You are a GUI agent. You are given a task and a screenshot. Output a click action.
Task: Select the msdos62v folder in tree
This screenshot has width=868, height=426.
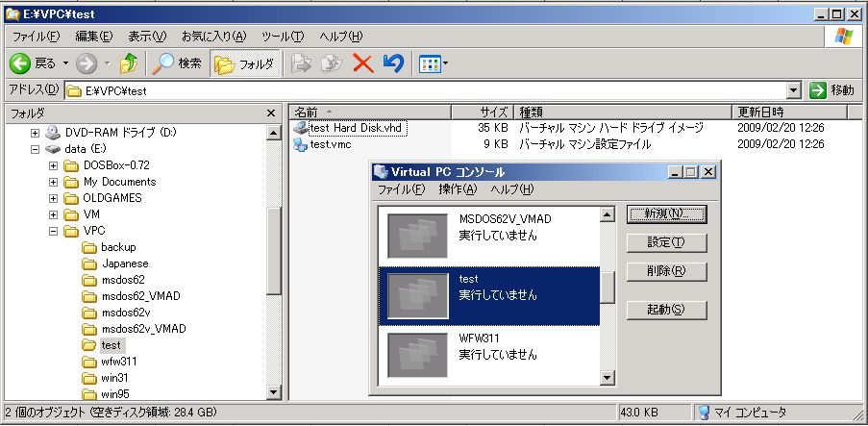point(126,313)
